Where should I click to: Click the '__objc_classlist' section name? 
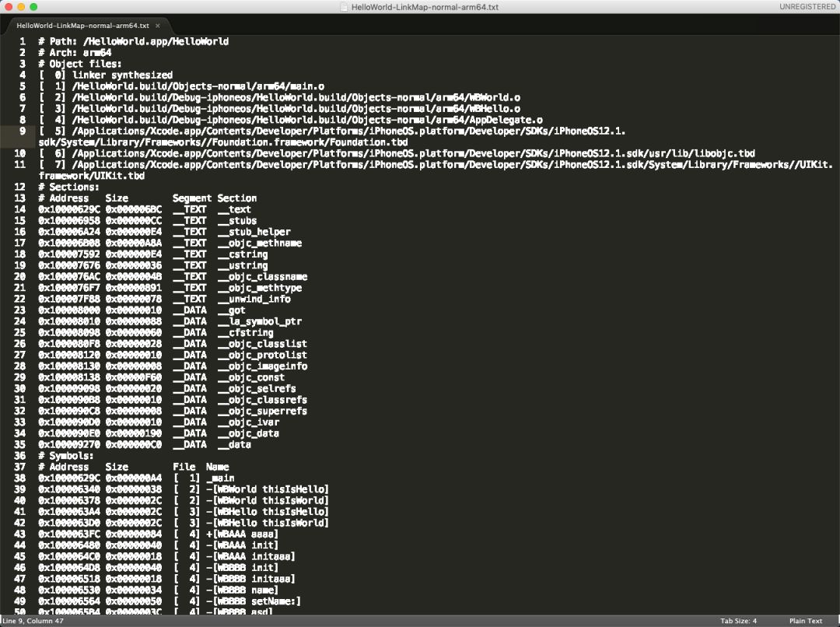pyautogui.click(x=263, y=345)
